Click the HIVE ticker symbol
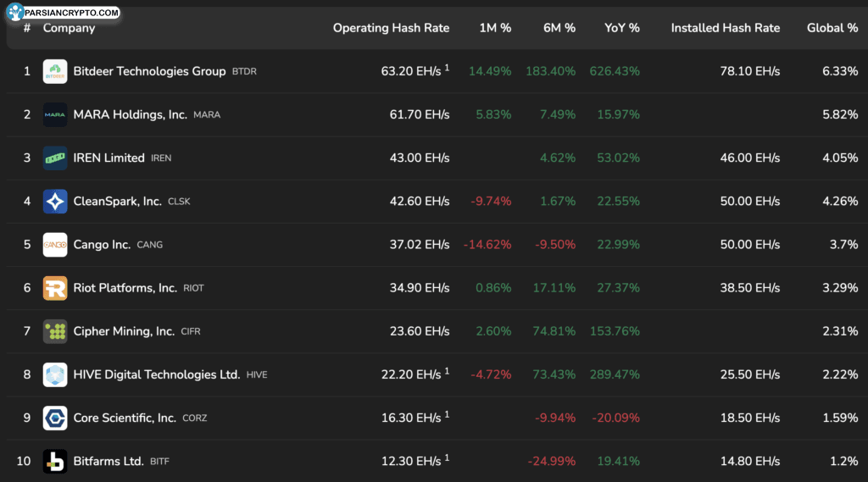This screenshot has height=482, width=868. (x=257, y=375)
